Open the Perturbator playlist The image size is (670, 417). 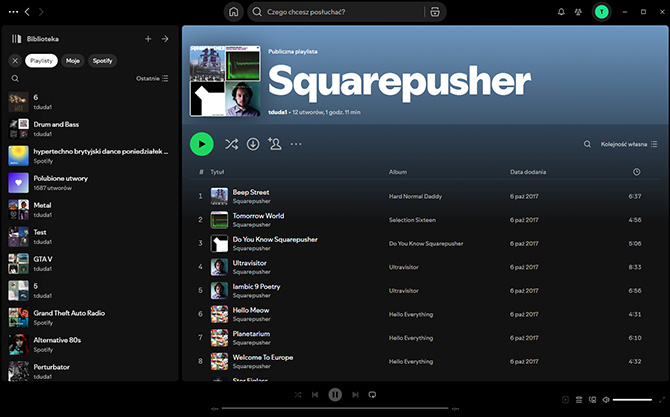[x=89, y=370]
